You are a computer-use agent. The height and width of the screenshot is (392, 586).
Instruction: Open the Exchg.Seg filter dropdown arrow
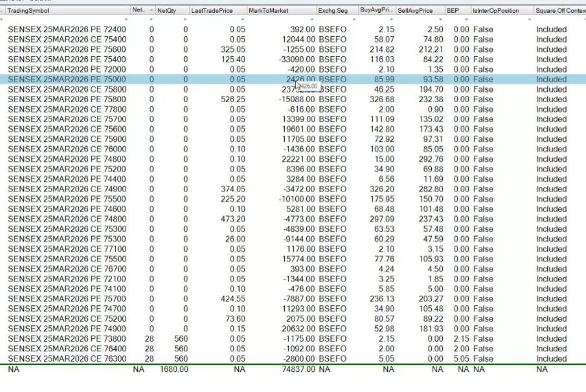(354, 19)
